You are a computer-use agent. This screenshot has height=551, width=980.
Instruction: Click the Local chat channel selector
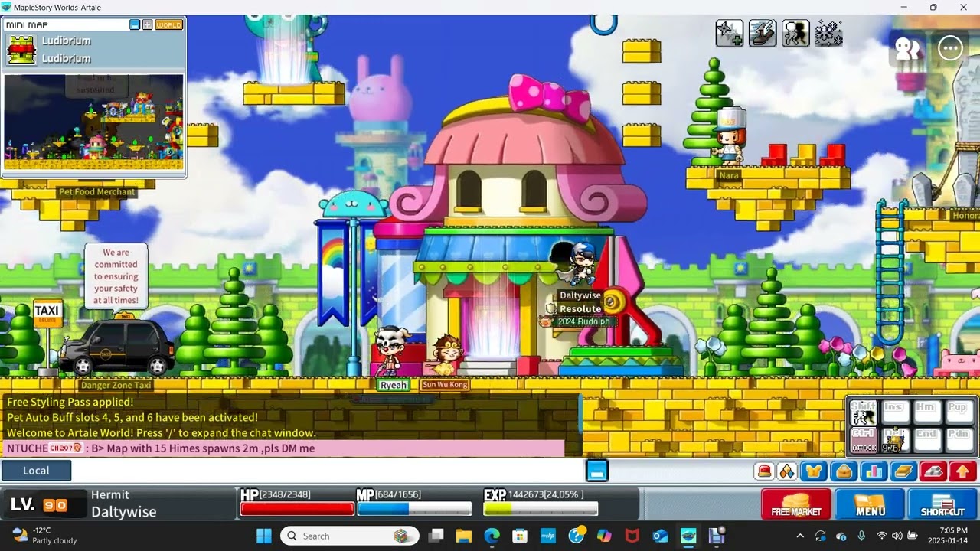click(x=36, y=471)
